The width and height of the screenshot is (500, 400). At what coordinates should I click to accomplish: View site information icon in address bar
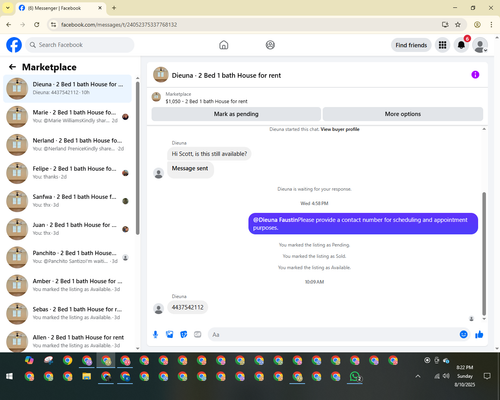point(53,24)
